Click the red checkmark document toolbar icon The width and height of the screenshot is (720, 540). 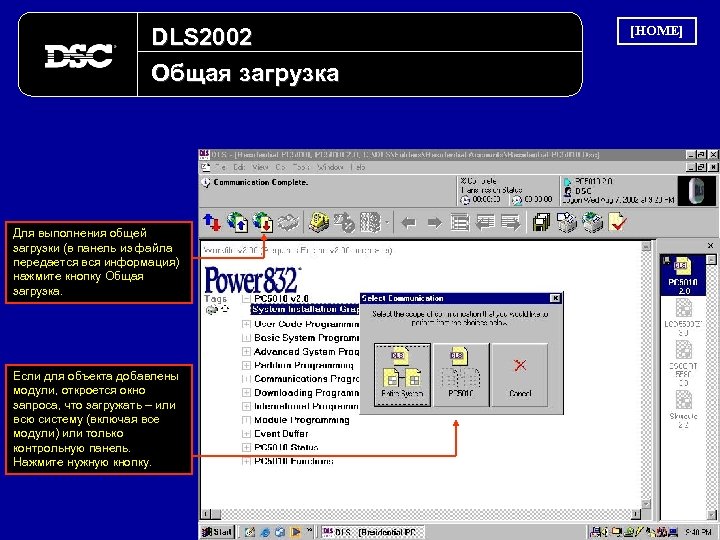tap(618, 222)
